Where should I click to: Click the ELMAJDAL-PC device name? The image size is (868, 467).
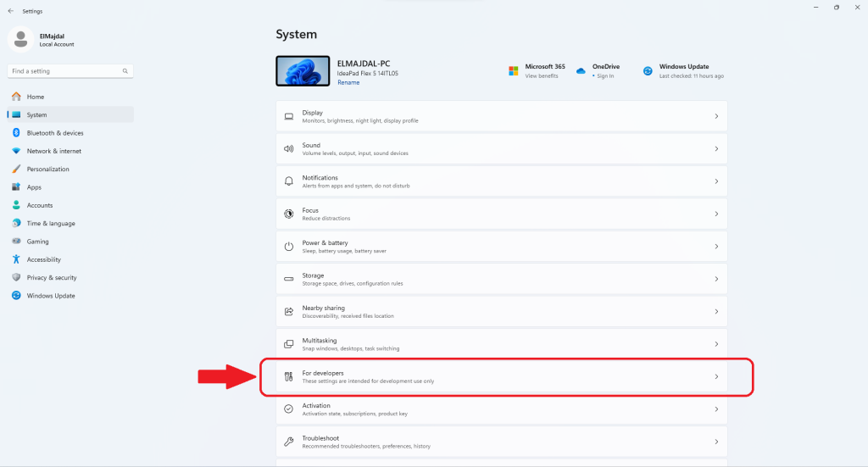(364, 64)
